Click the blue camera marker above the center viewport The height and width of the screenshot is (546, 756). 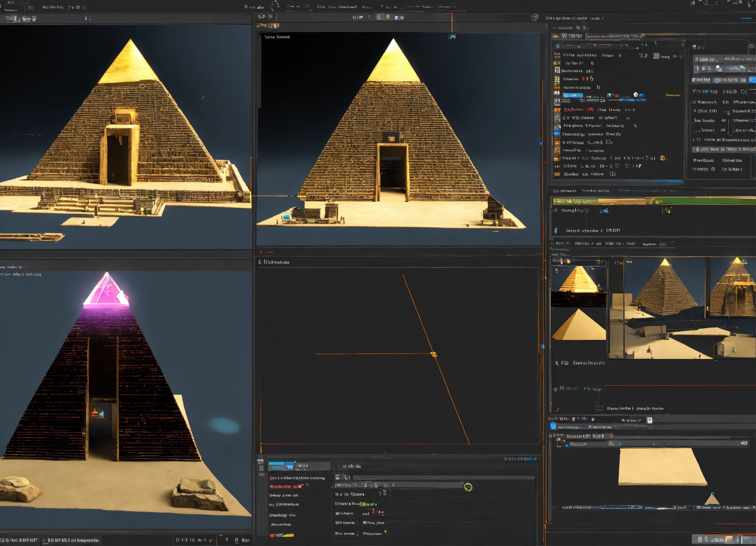(452, 36)
